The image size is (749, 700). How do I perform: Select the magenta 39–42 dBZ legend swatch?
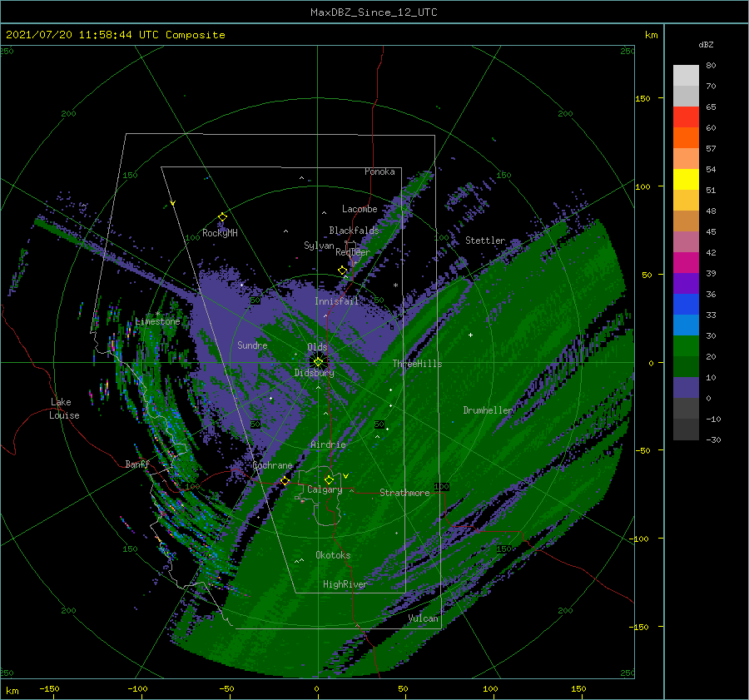tap(686, 262)
